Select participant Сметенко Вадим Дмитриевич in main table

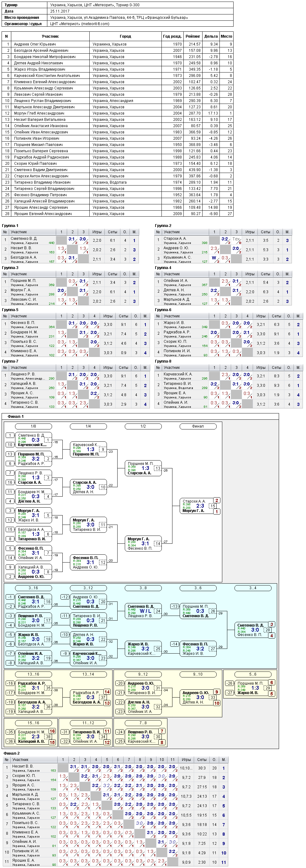(x=118, y=170)
